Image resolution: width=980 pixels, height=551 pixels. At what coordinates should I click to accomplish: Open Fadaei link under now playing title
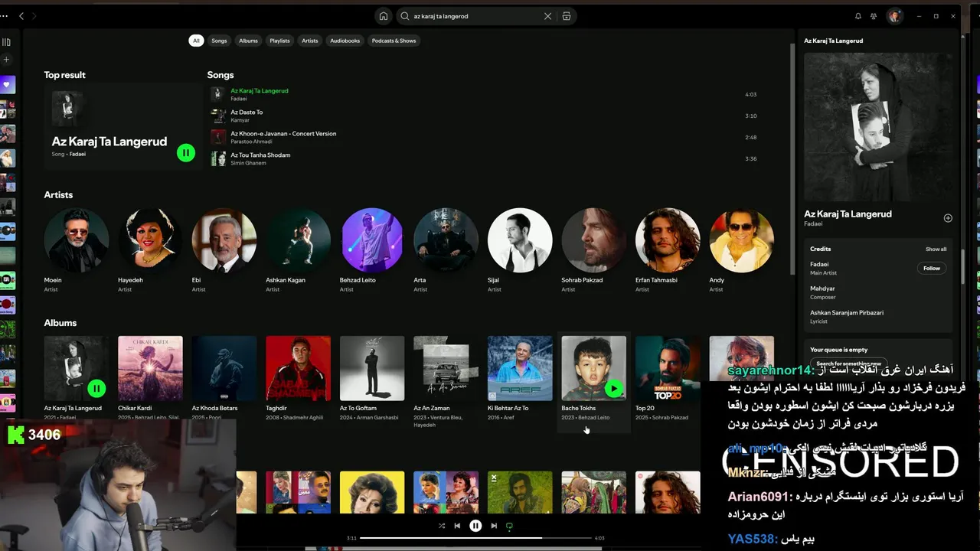813,224
